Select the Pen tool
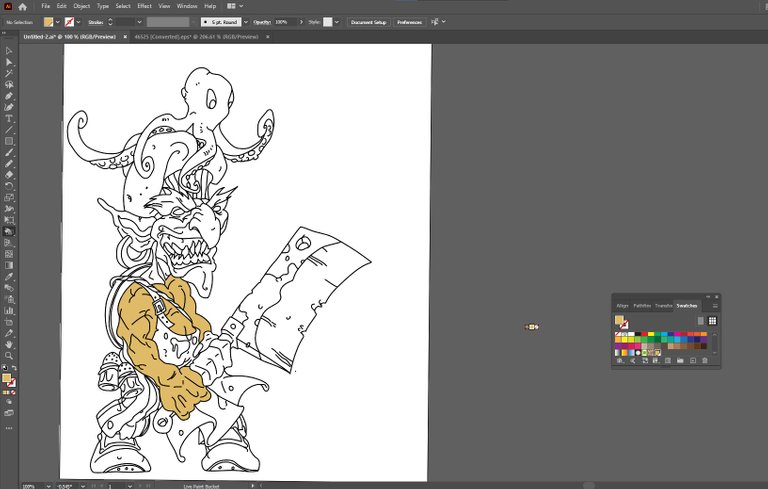Screen dimensions: 768x489 [x=9, y=96]
